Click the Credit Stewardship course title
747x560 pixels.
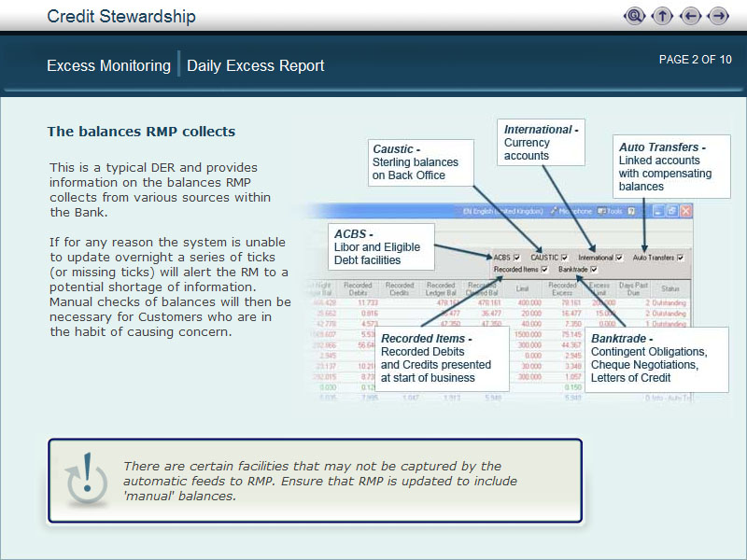pos(121,16)
